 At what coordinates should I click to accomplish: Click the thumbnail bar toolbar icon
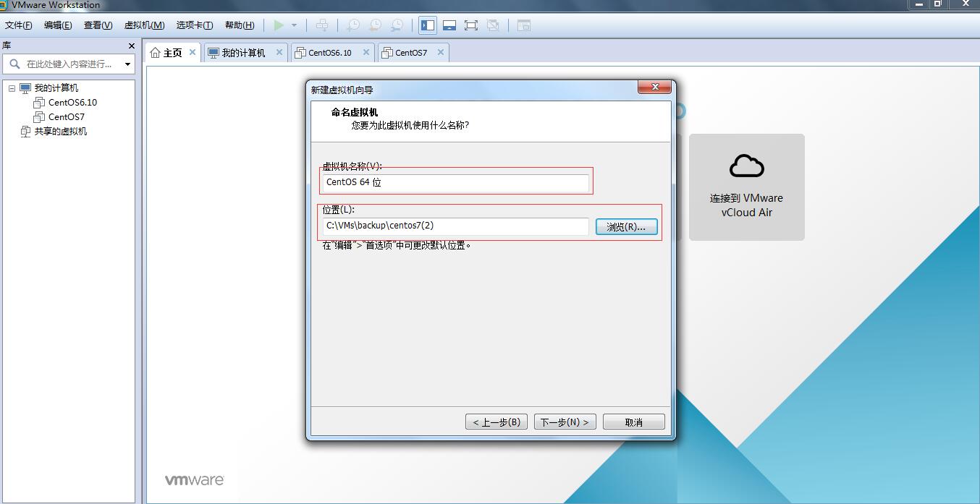[x=449, y=25]
